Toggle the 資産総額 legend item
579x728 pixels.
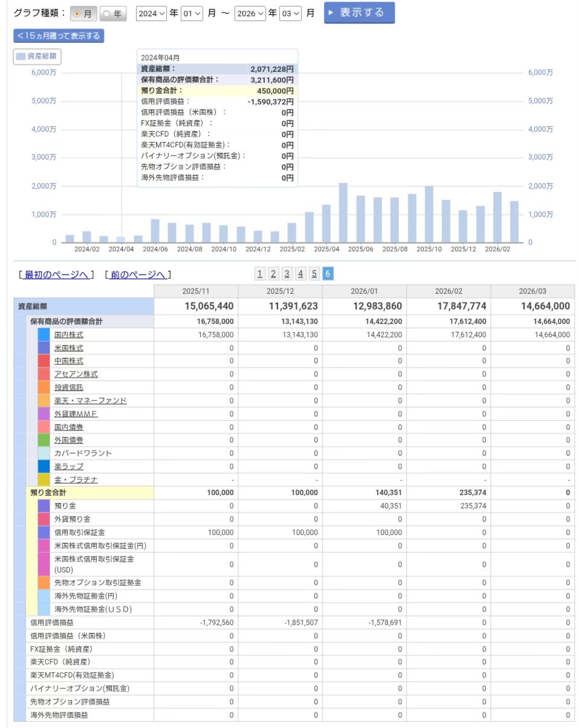[37, 56]
